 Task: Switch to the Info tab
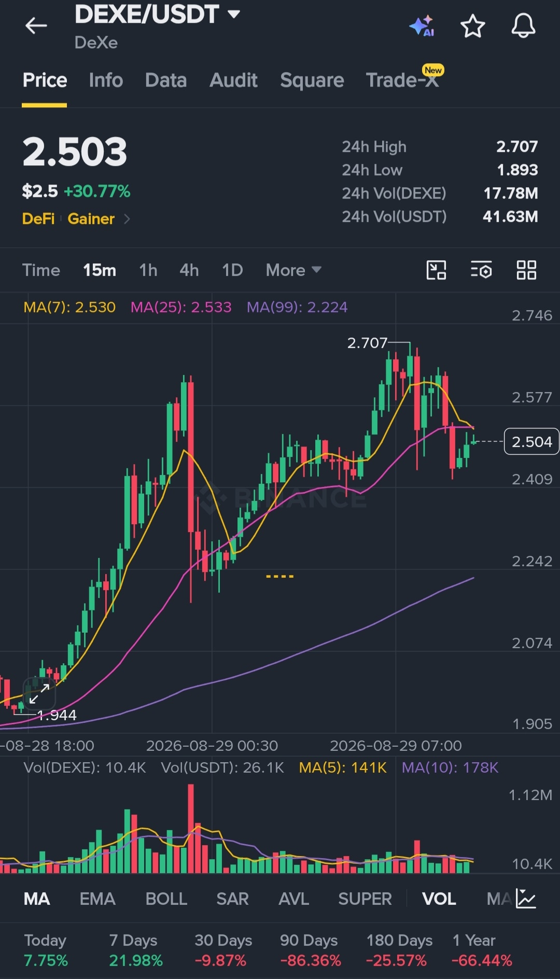pyautogui.click(x=106, y=80)
